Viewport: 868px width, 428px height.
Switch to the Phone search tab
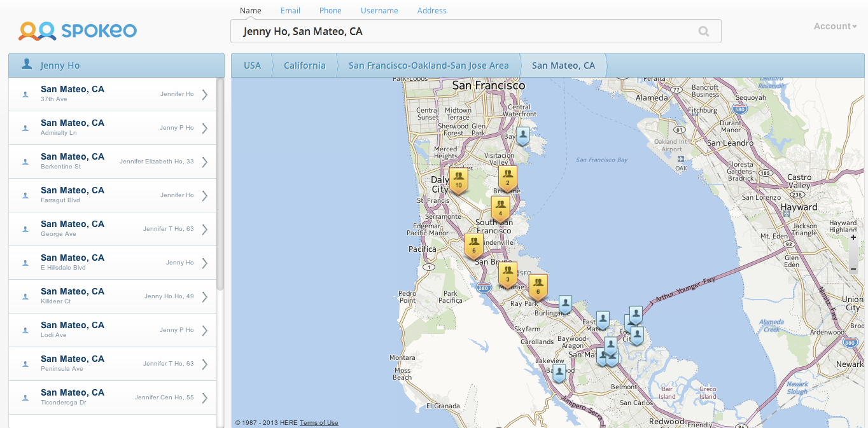coord(330,11)
